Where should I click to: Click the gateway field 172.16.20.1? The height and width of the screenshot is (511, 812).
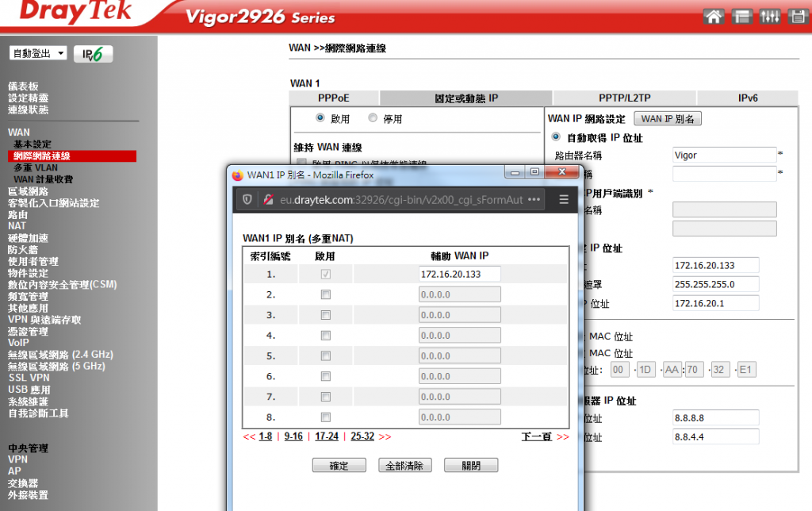(716, 303)
